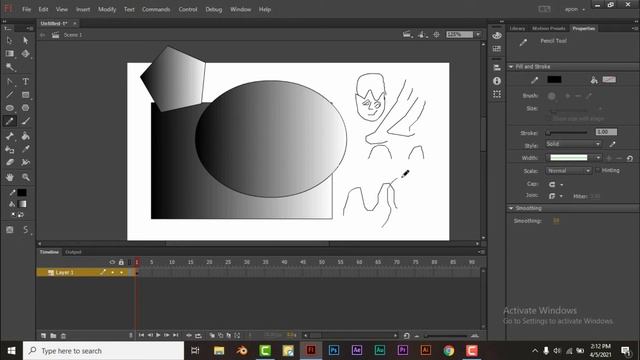Select the Oval tool
This screenshot has height=360, width=640.
(x=9, y=108)
